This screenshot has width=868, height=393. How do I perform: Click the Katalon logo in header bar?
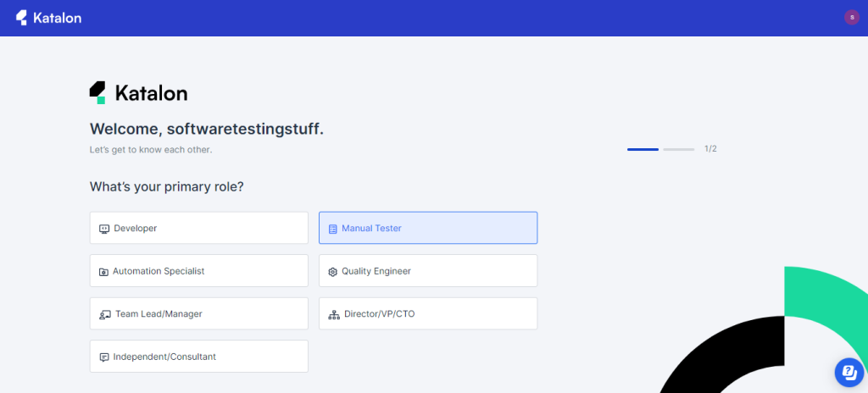pos(48,18)
